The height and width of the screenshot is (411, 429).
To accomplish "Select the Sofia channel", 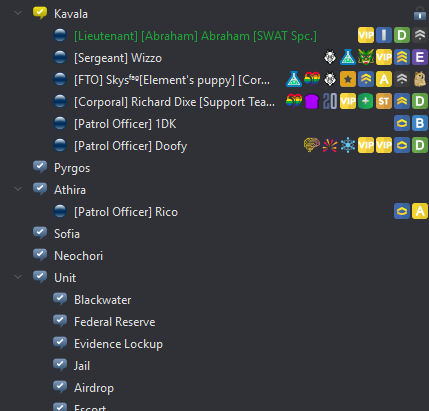I will pyautogui.click(x=67, y=234).
